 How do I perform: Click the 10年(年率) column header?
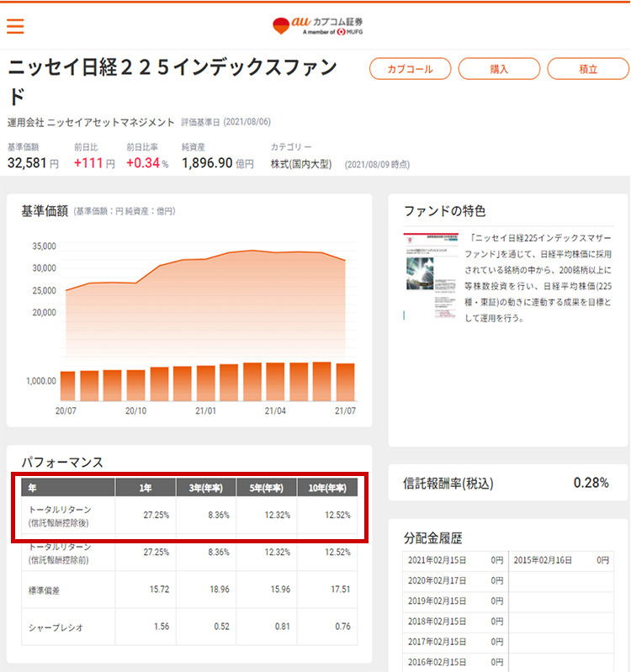pyautogui.click(x=327, y=488)
